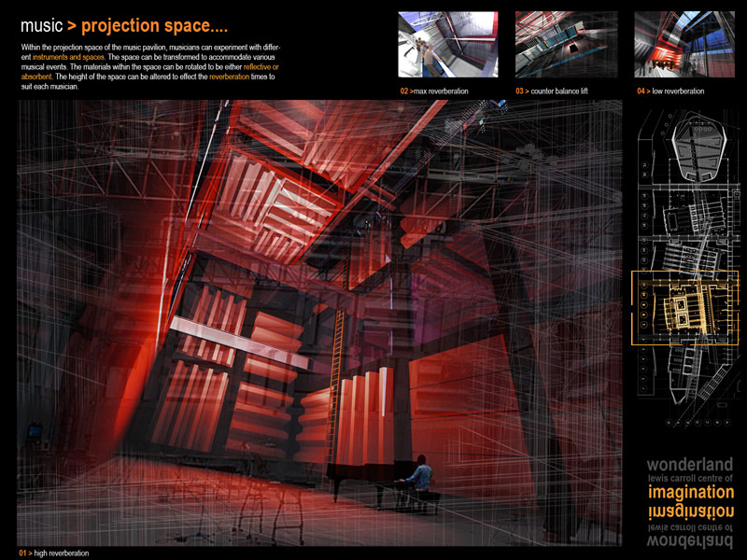Viewport: 747px width, 560px height.
Task: Click the '04 > low reverberation' caption
Action: [x=670, y=91]
